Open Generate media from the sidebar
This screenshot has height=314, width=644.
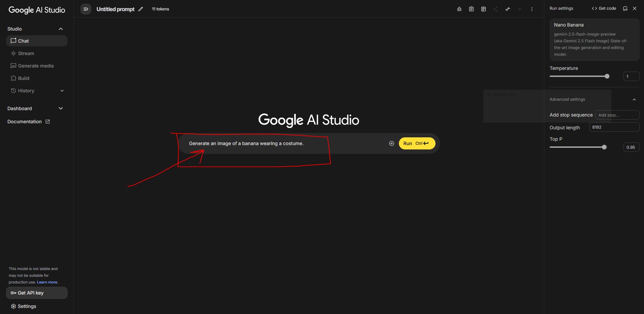pos(35,65)
